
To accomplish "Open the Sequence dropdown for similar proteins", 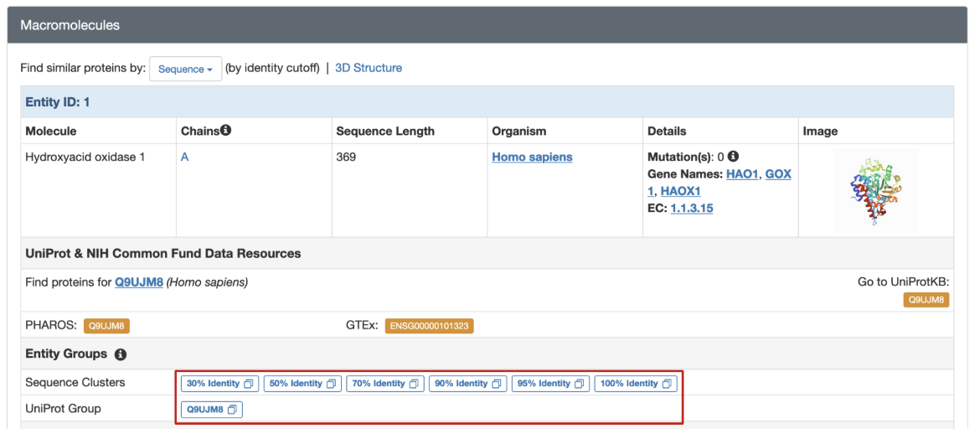I will [185, 69].
